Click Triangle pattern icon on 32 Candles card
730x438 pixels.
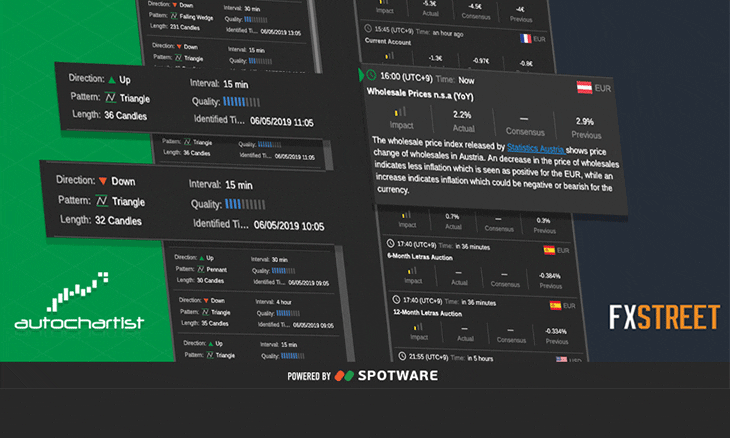click(x=101, y=201)
